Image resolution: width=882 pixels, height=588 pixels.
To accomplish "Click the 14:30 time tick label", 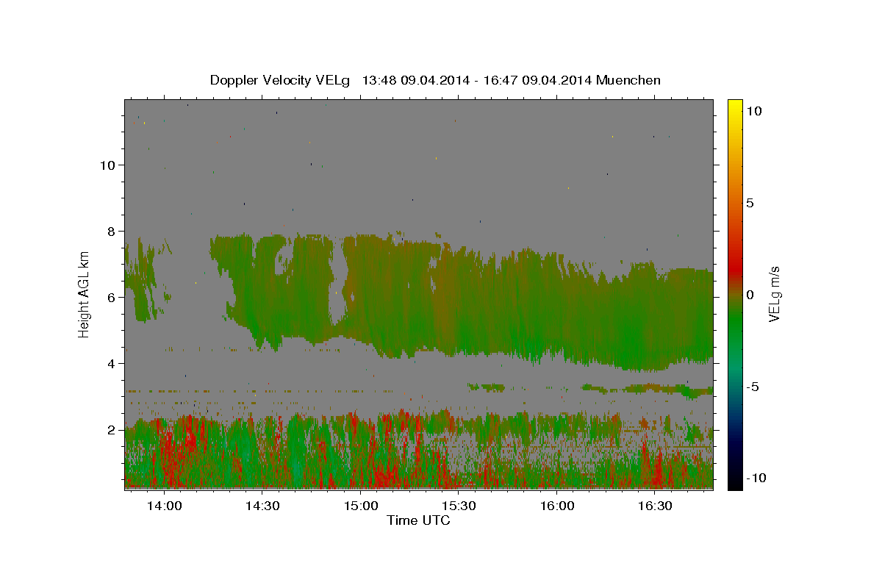I will (x=262, y=506).
